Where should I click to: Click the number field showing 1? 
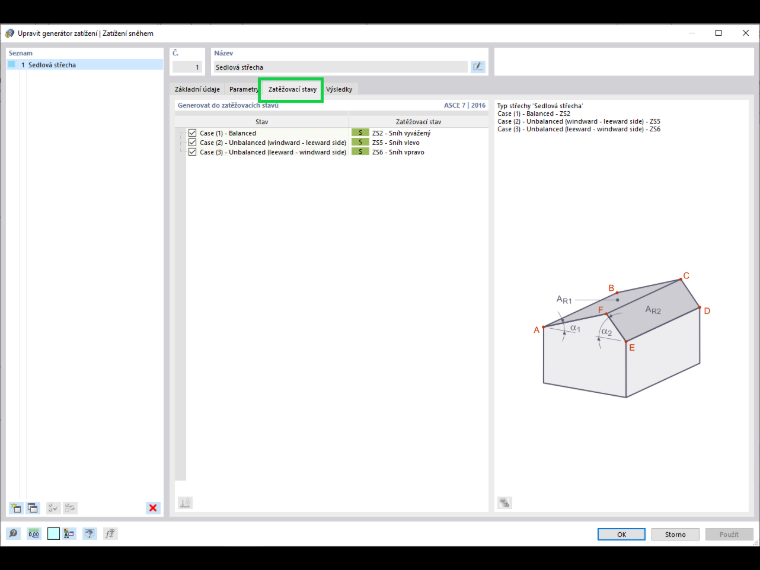click(187, 67)
